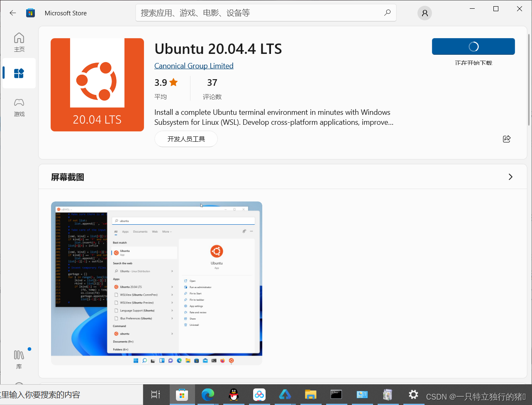Click the Microsoft Store logo in the title bar

(30, 13)
